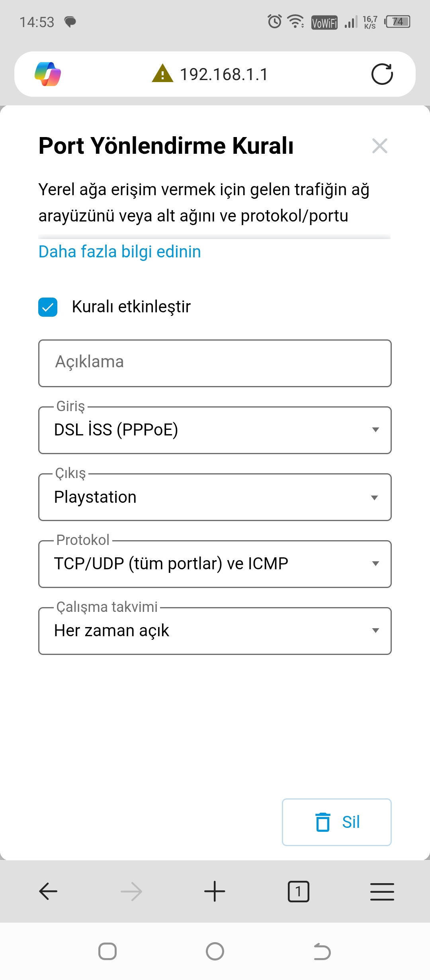430x980 pixels.
Task: Uncheck the Kuralı etkinleştir checkbox
Action: point(48,307)
